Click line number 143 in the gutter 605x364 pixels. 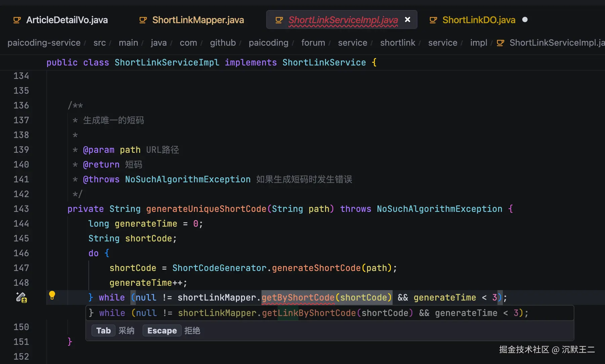(x=21, y=209)
